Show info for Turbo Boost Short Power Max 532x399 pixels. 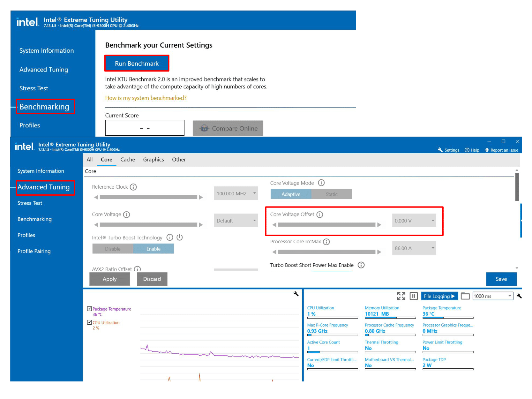coord(361,265)
